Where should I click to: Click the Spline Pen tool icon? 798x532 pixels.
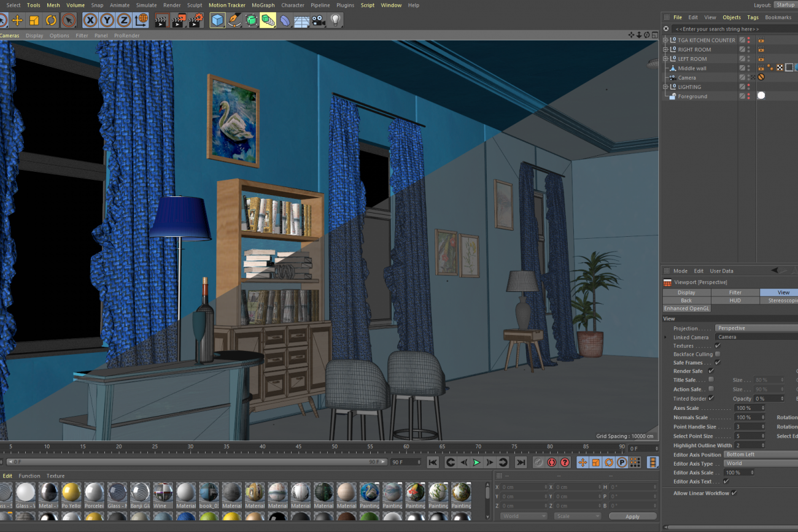[x=234, y=20]
